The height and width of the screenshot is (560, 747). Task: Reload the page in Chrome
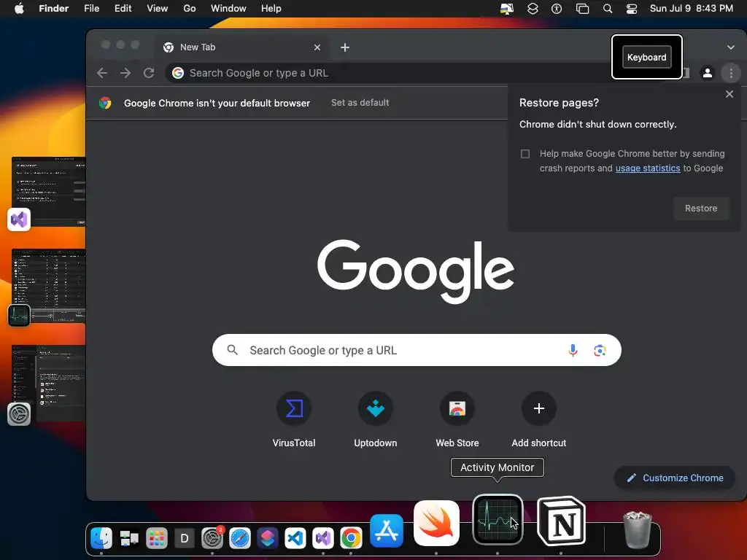[x=149, y=73]
